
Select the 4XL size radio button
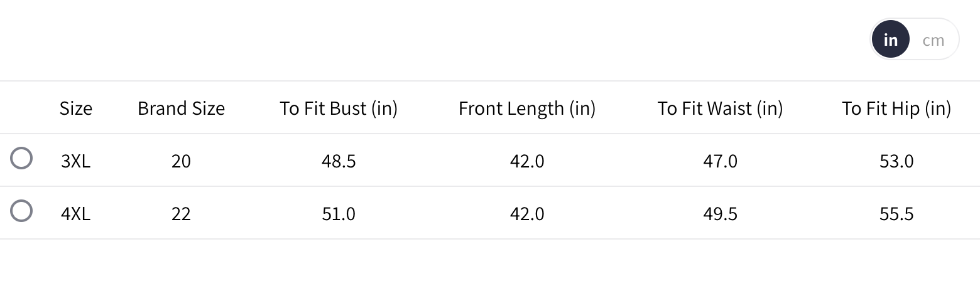point(21,211)
